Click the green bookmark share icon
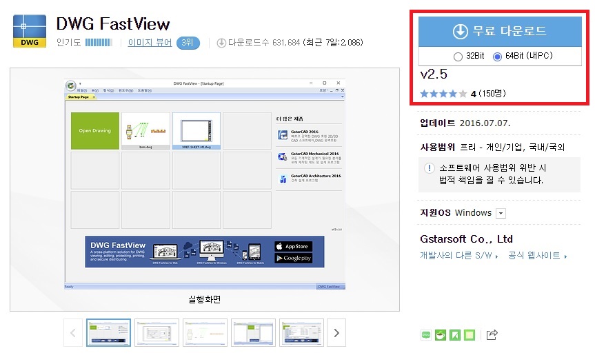The width and height of the screenshot is (595, 364). [x=455, y=335]
